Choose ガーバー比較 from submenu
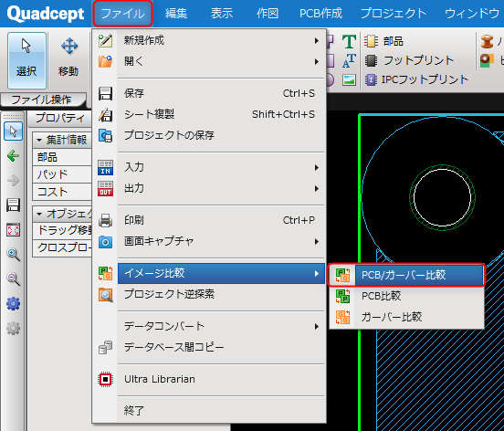This screenshot has width=504, height=431. (406, 317)
